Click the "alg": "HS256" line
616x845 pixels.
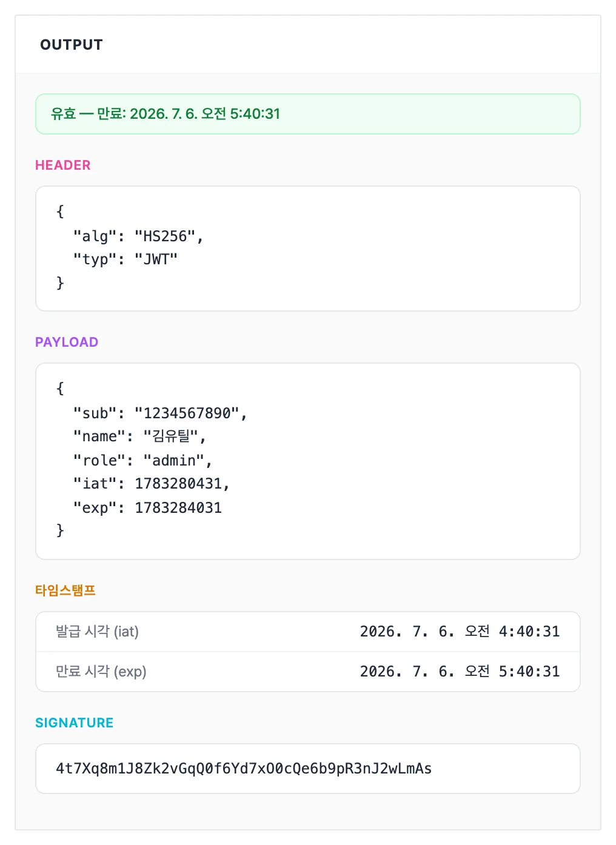(138, 236)
